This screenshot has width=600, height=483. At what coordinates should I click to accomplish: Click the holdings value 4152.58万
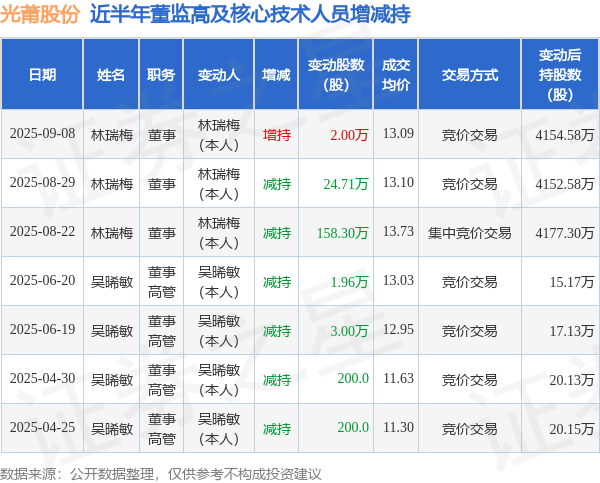564,184
